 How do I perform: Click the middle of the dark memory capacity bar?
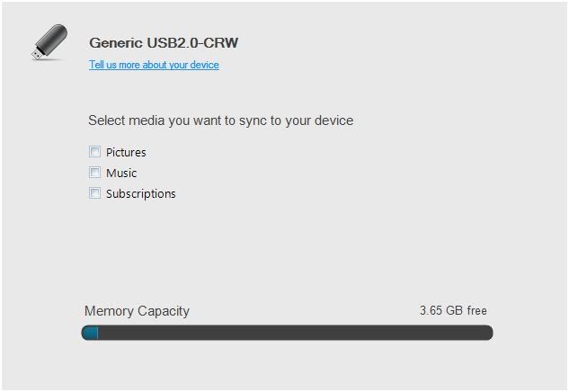click(x=288, y=334)
